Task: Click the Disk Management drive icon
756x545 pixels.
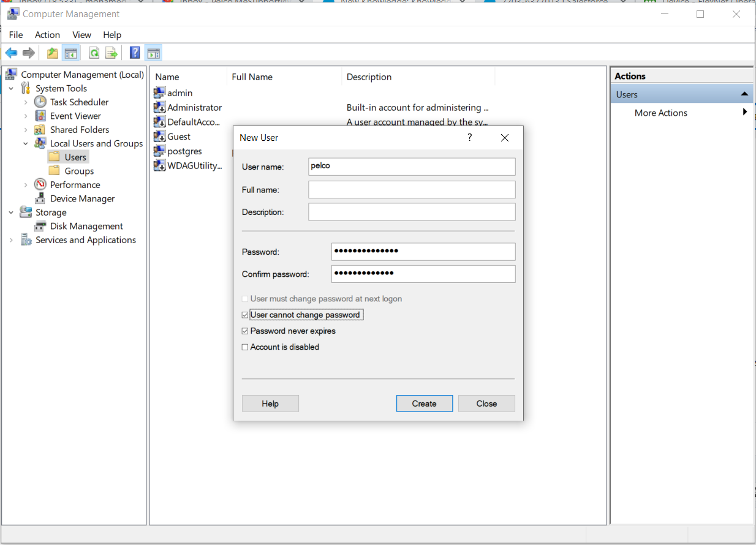Action: (40, 226)
